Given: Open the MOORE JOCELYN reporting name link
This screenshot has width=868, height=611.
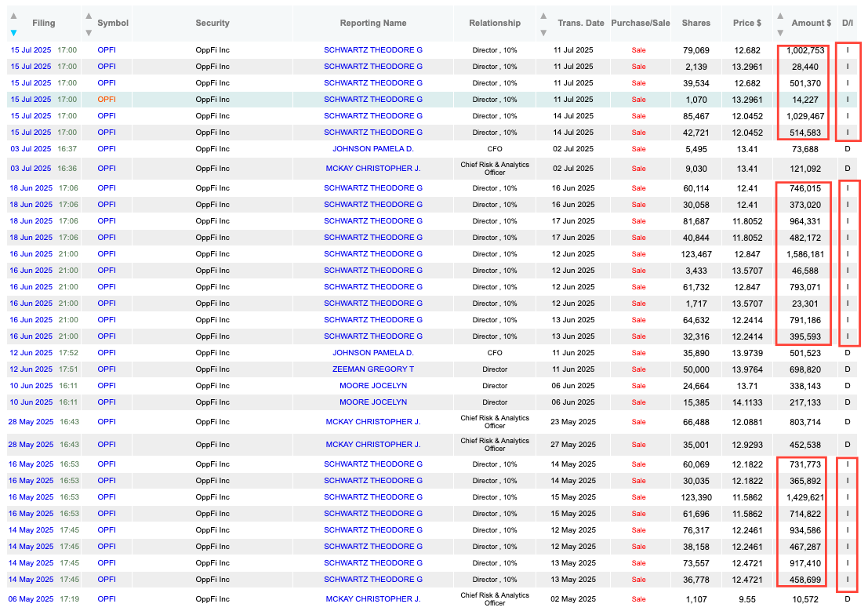Looking at the screenshot, I should click(373, 385).
